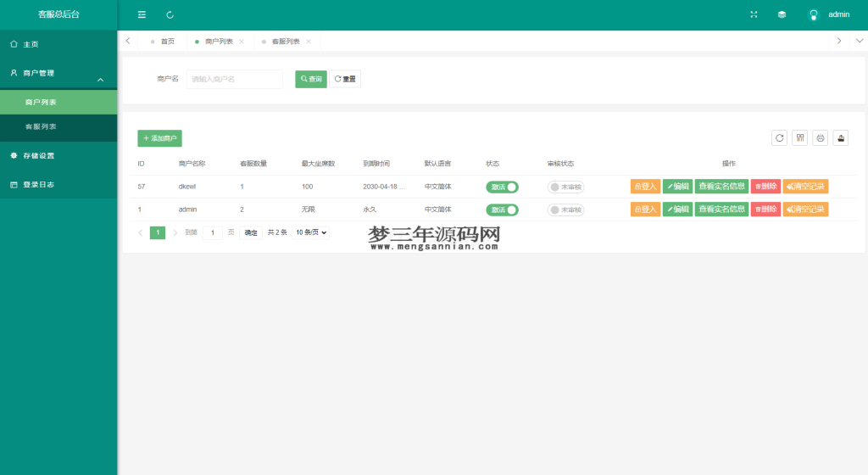Click 登入 for merchant admin
Viewport: 868px width, 475px height.
(645, 210)
